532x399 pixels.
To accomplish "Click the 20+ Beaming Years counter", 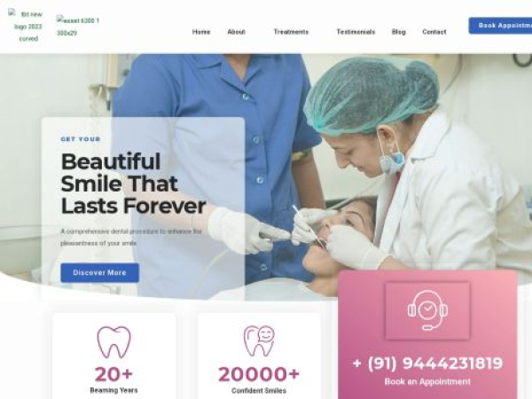I will (113, 379).
